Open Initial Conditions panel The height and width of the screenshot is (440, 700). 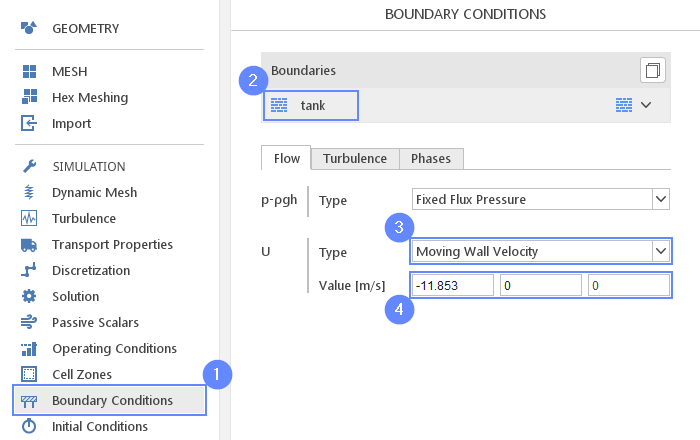tap(100, 426)
